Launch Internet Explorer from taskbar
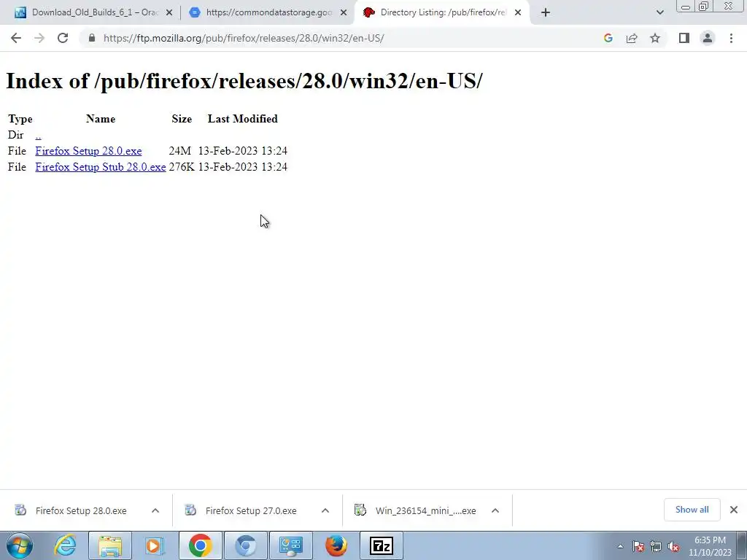The image size is (747, 560). pyautogui.click(x=64, y=545)
